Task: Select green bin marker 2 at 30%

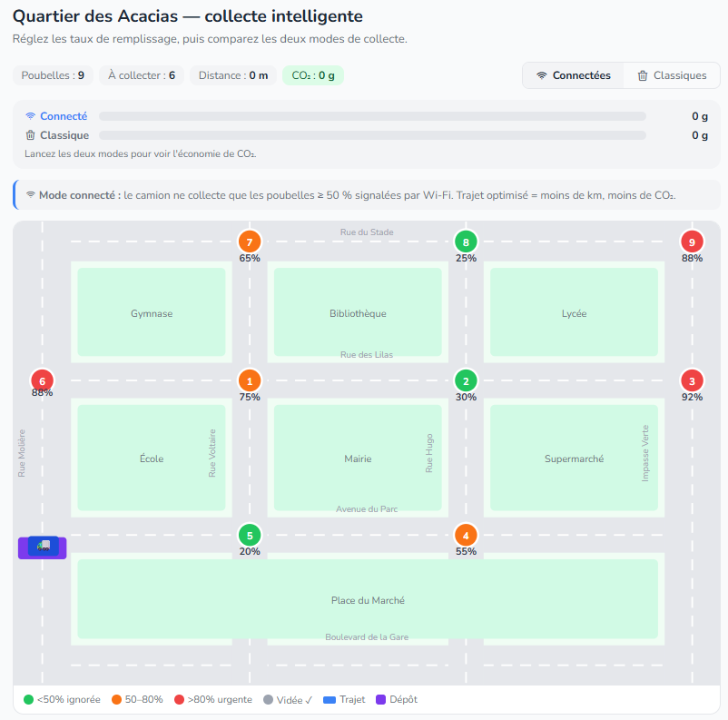Action: point(466,381)
